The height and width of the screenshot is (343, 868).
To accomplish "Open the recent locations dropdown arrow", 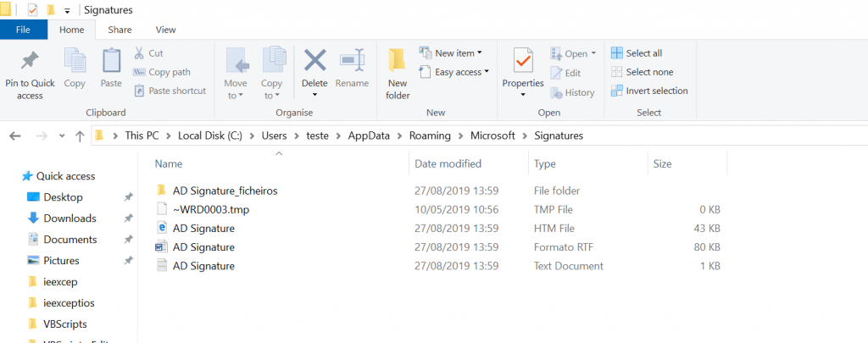I will tap(61, 136).
